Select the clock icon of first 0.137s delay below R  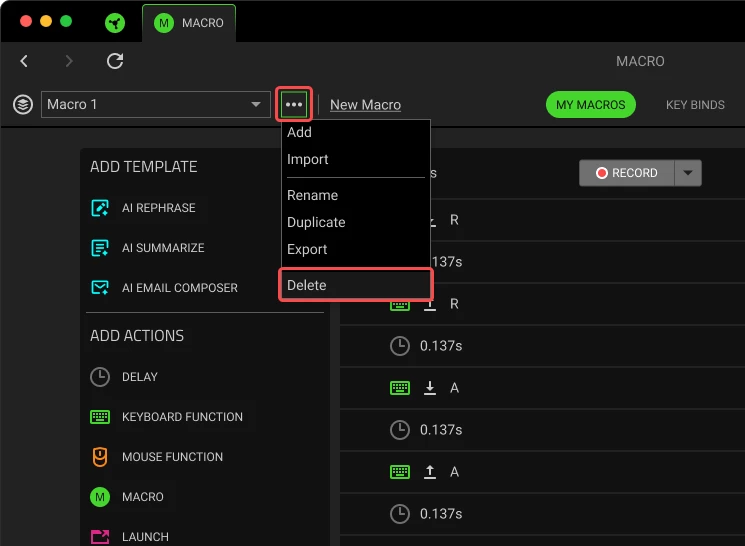[400, 345]
